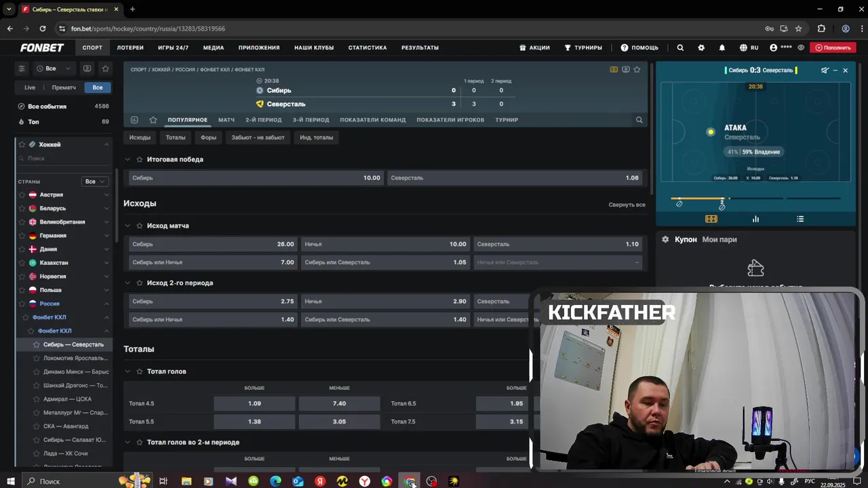
Task: Filter markets by Тоталы chip
Action: point(176,138)
